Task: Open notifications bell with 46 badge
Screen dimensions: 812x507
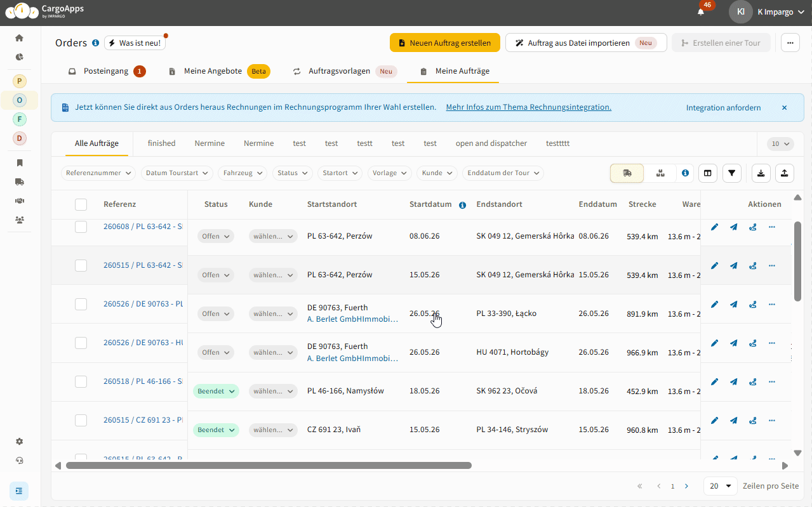Action: coord(702,11)
